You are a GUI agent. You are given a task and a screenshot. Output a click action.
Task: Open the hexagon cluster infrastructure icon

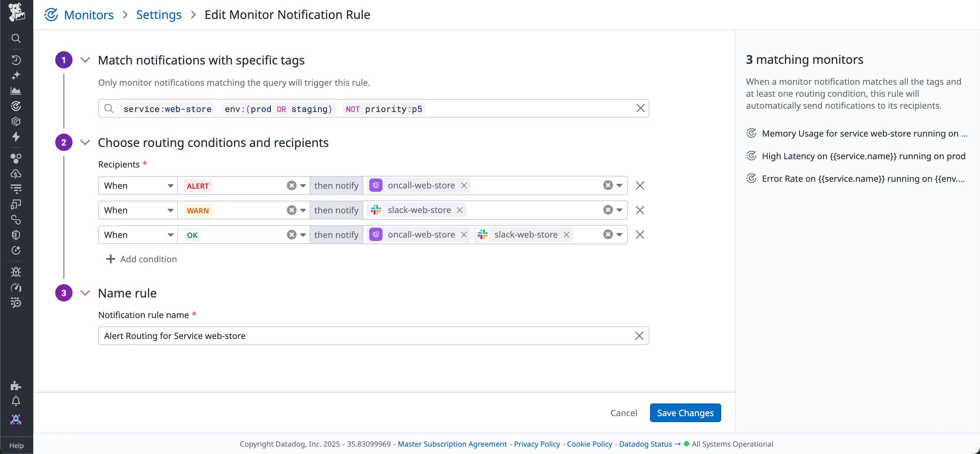click(16, 158)
